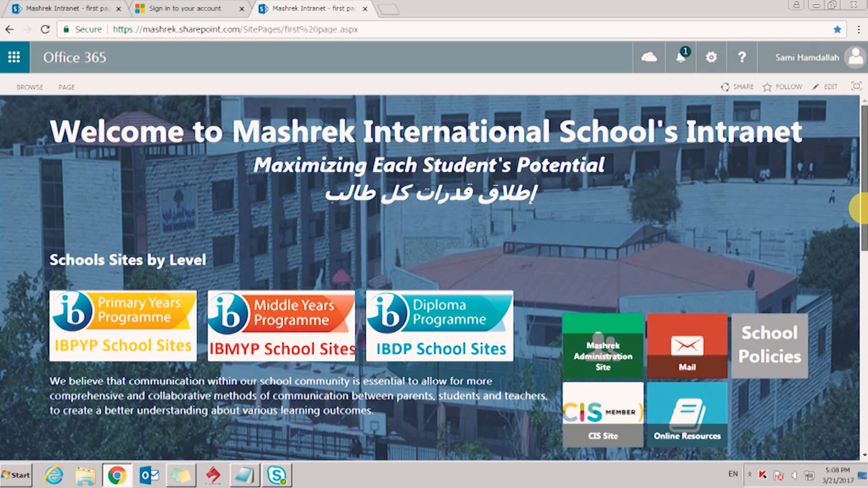Screen dimensions: 868x488
Task: View notifications using the bell icon
Action: (680, 58)
